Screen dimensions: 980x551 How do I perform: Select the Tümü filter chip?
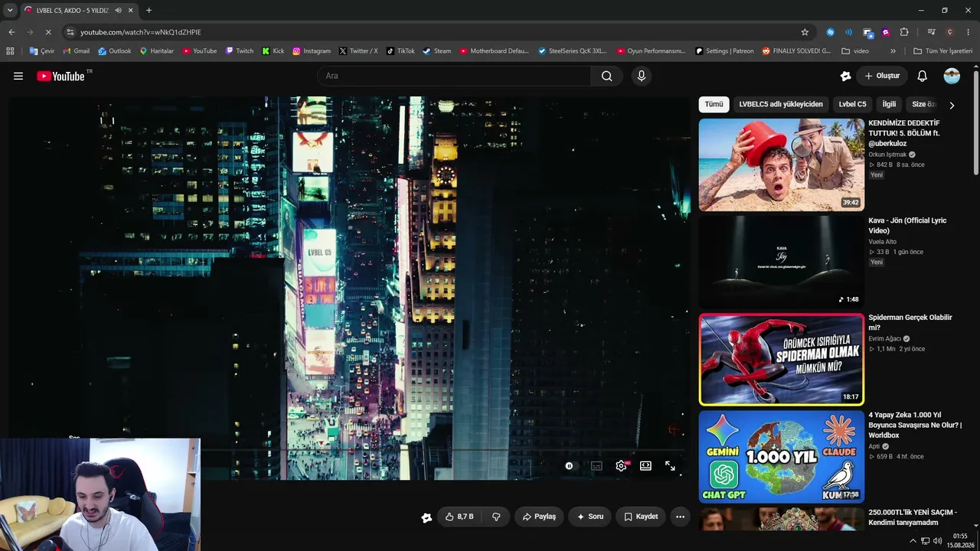click(x=714, y=104)
